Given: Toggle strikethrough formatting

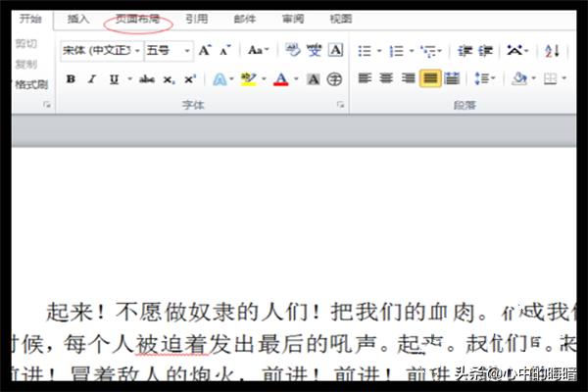Looking at the screenshot, I should click(147, 79).
